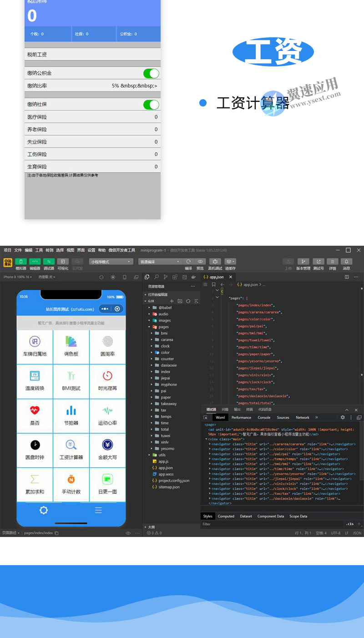
Task: Toggle the 缴纳社保 switch
Action: click(151, 105)
